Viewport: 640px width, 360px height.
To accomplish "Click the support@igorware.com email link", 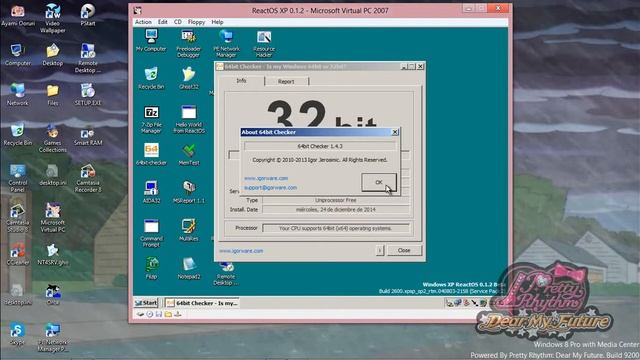I will coord(270,188).
